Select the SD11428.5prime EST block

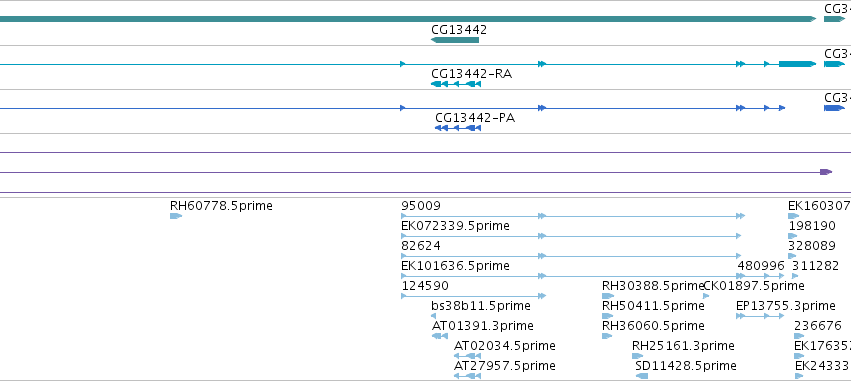(642, 376)
